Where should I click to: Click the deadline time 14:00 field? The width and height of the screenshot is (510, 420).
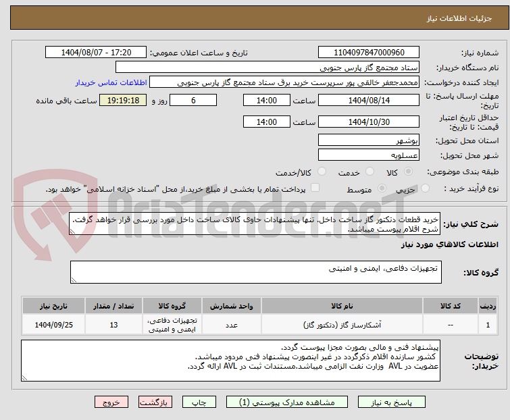coord(266,100)
